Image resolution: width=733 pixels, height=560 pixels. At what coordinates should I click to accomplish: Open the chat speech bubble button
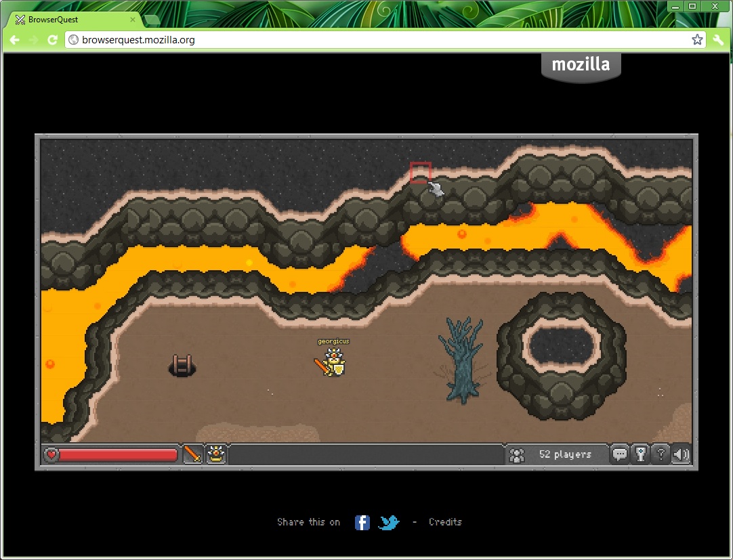pyautogui.click(x=620, y=454)
